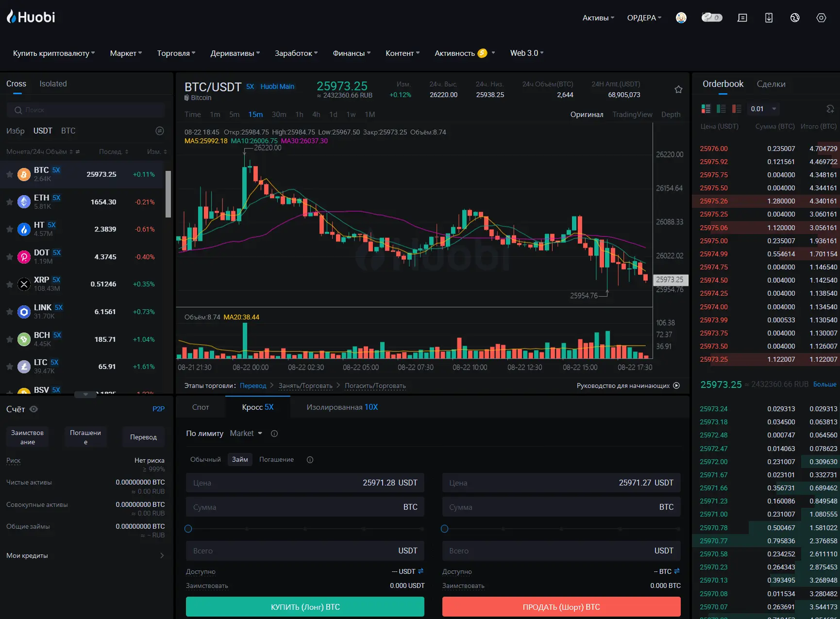Screen dimensions: 840x619
Task: Open the settings gear icon in header
Action: point(821,18)
